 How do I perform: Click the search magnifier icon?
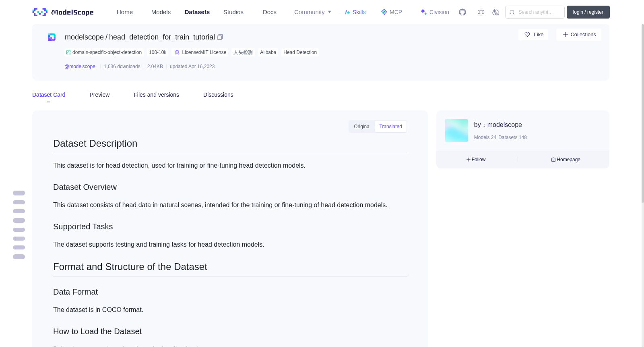click(512, 12)
